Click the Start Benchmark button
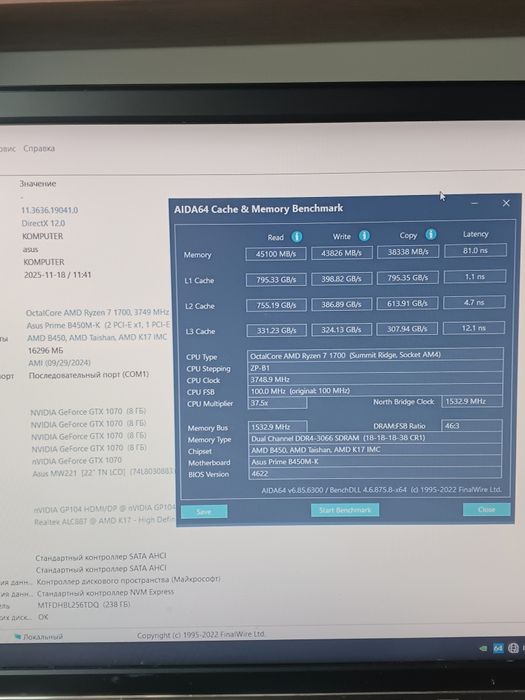525x700 pixels. (x=345, y=510)
